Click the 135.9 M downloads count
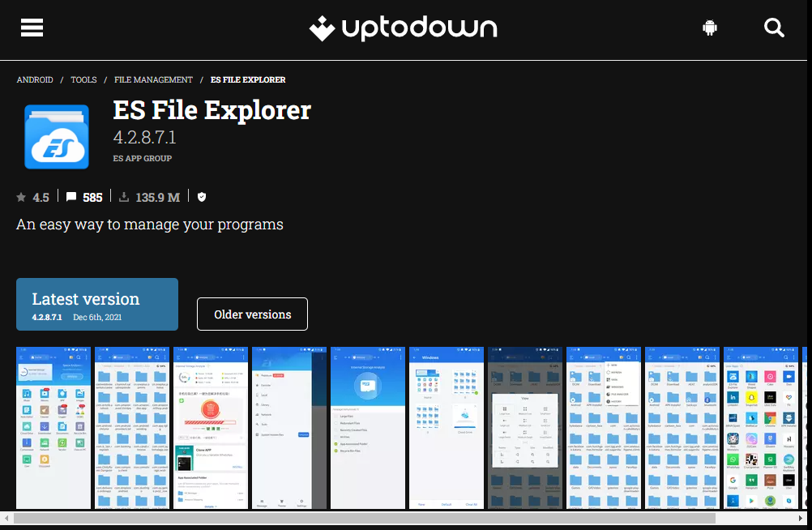This screenshot has width=812, height=530. point(158,198)
